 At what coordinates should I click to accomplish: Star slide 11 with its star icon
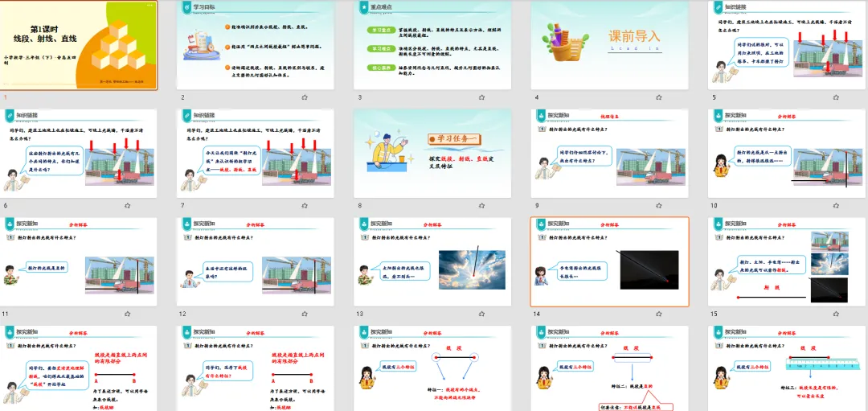pos(127,314)
